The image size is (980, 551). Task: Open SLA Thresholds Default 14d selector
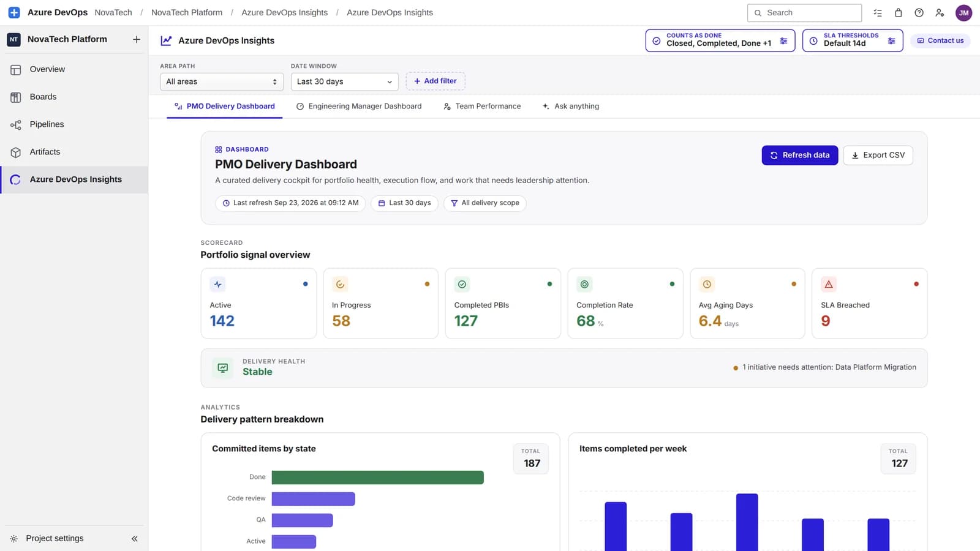coord(853,40)
